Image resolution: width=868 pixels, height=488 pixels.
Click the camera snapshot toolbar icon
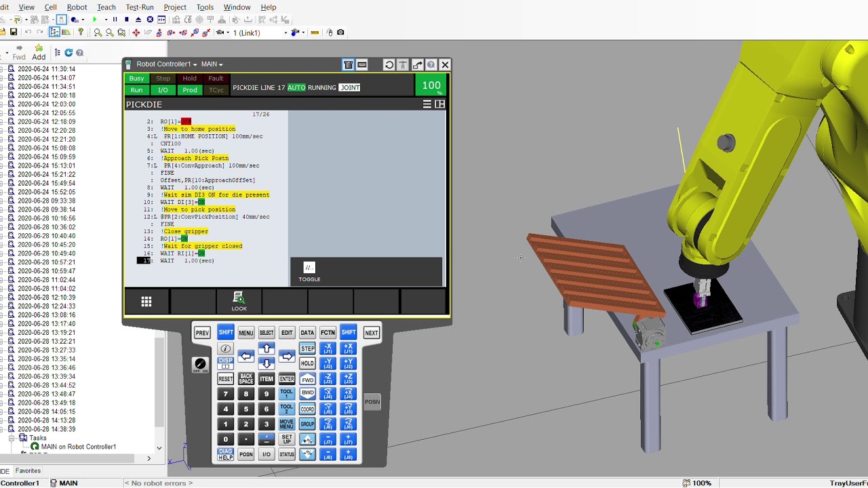point(340,33)
